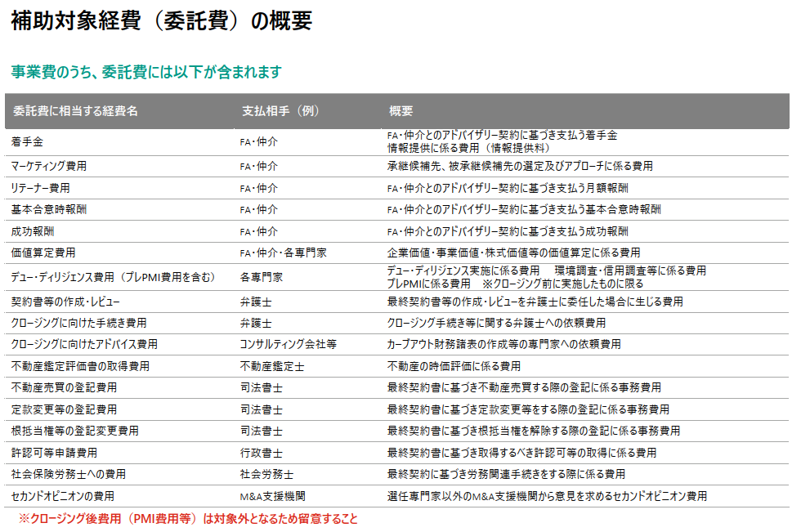Click the red note ※クロージング後費用（PMI費用等）は対象外

tap(188, 519)
